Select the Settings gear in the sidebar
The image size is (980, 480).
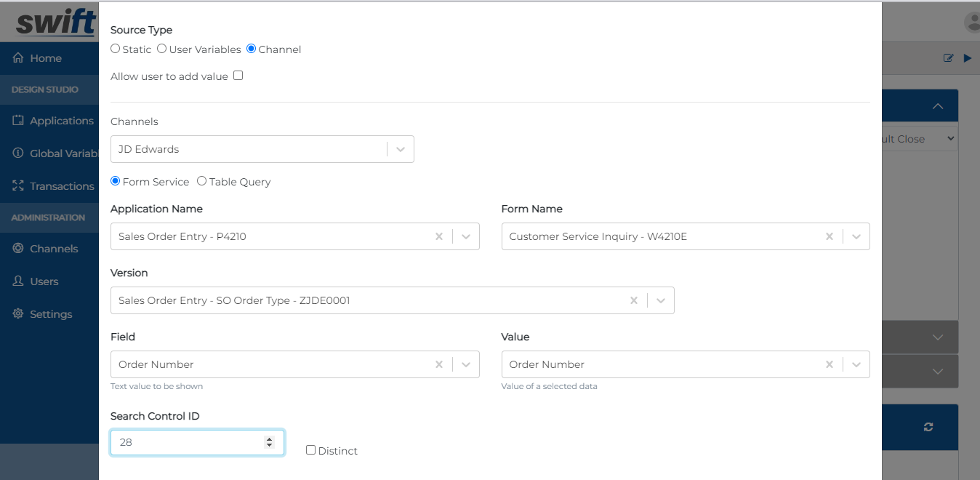(x=19, y=313)
